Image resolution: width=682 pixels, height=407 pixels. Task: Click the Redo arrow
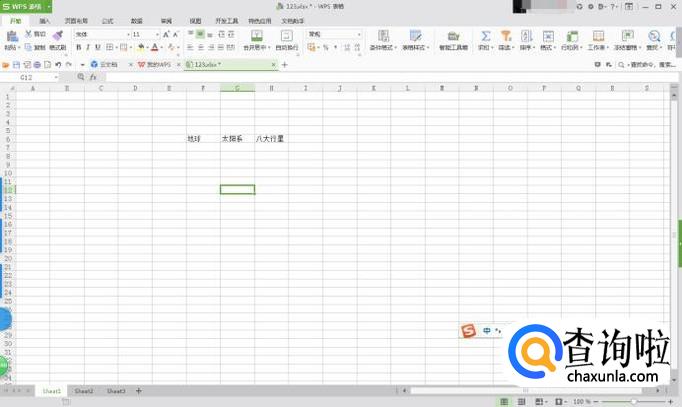pyautogui.click(x=68, y=64)
